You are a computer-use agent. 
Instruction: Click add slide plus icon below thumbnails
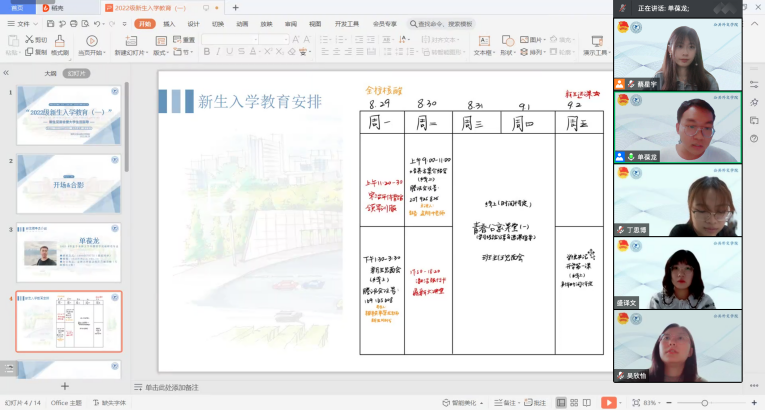click(65, 386)
